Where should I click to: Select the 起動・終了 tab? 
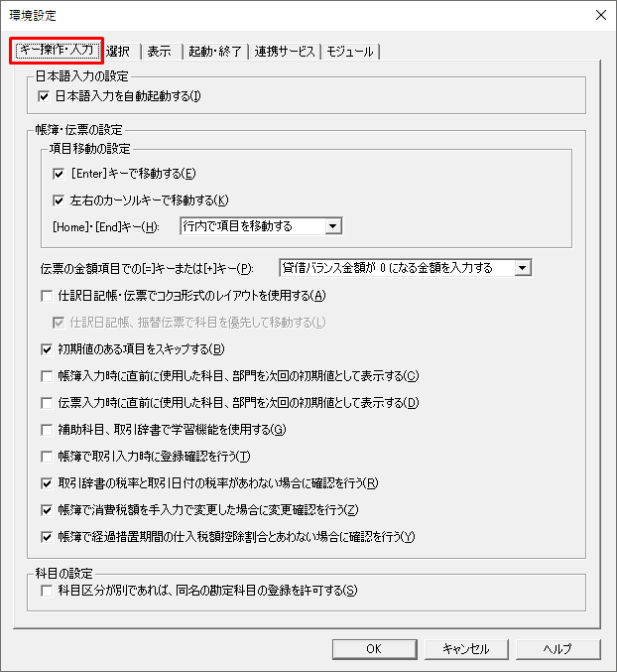tap(215, 52)
